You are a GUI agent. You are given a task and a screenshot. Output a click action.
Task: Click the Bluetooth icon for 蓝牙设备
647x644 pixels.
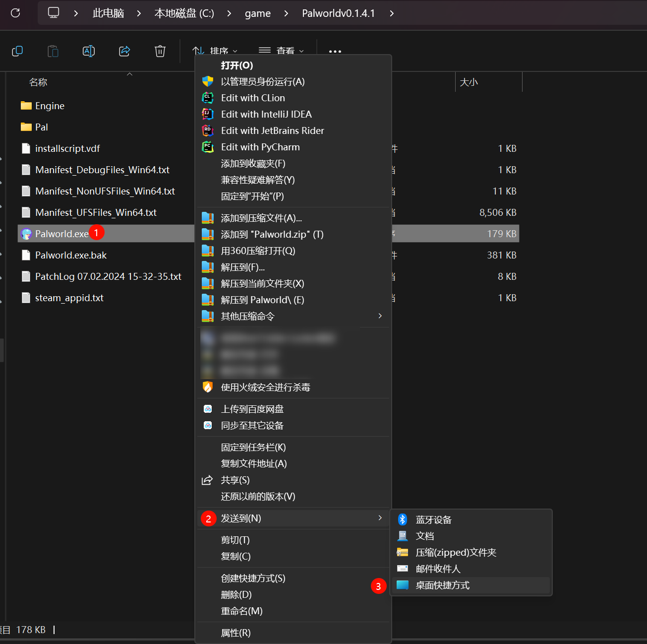[403, 519]
